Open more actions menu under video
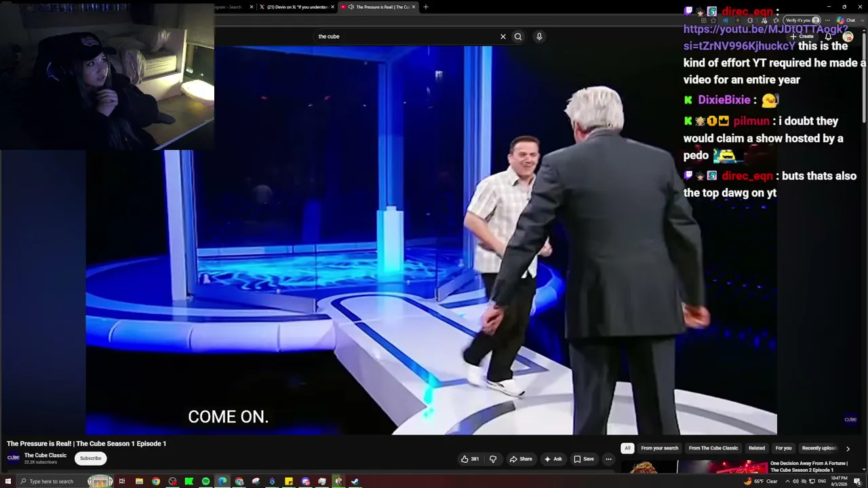The image size is (868, 488). click(608, 459)
